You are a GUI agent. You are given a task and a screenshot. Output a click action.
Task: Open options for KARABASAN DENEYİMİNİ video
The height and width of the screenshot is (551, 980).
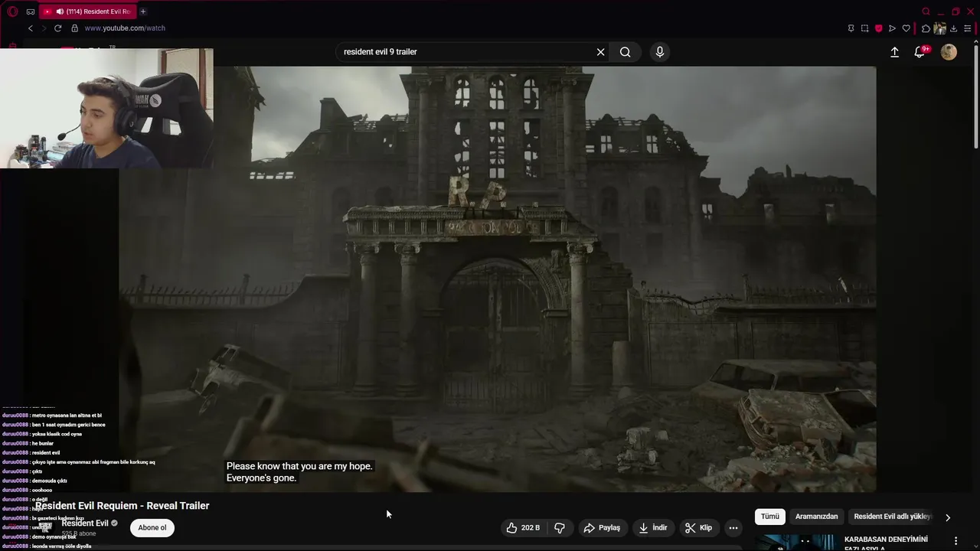pos(956,540)
